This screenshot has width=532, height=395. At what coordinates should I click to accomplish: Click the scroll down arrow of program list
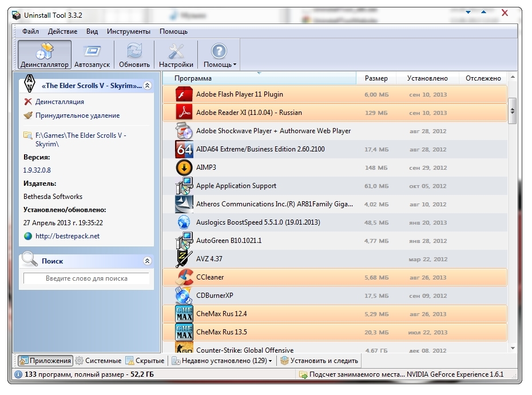513,348
